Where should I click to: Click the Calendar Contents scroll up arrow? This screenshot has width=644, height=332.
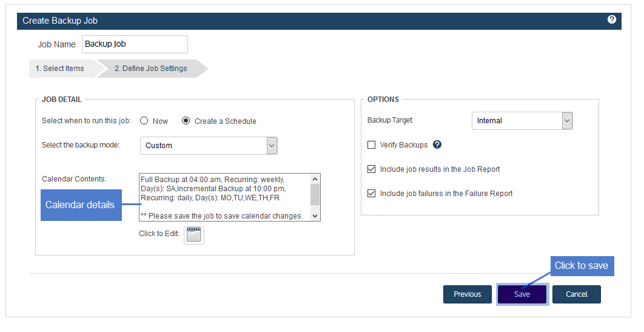(315, 178)
